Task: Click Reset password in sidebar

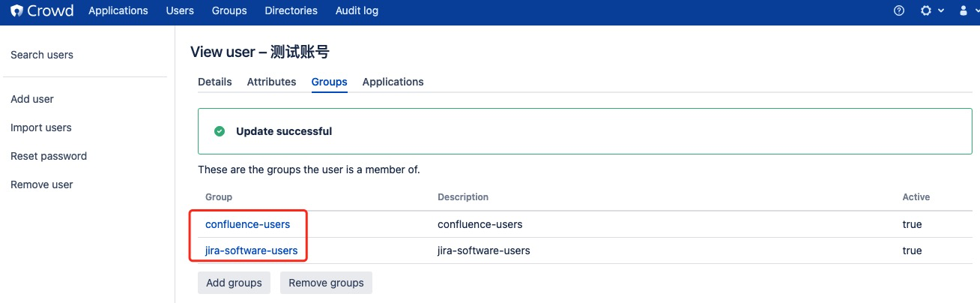Action: tap(49, 156)
